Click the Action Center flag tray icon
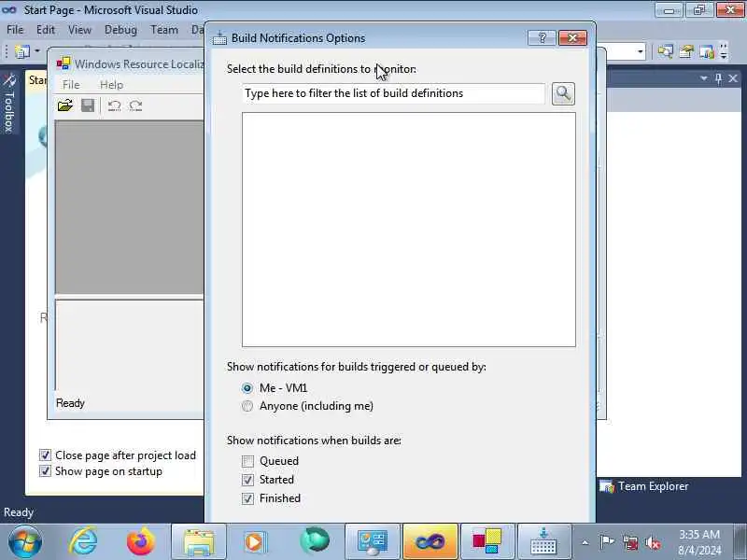 [608, 542]
